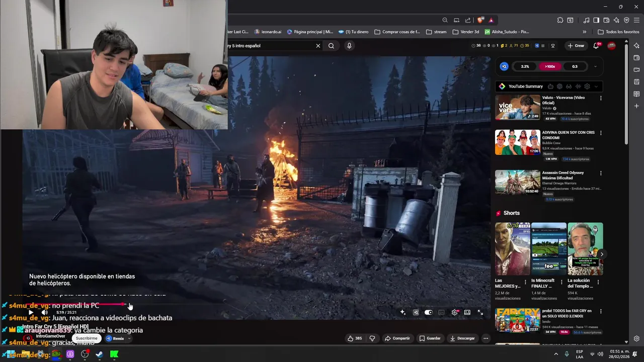
Task: Open the Brave playlist music icon
Action: [x=586, y=20]
